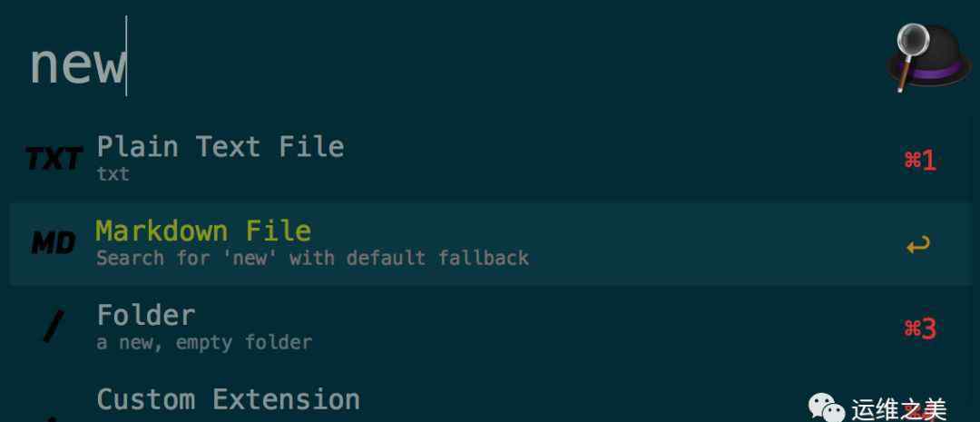
Task: Click the return arrow on Markdown row
Action: coord(918,244)
